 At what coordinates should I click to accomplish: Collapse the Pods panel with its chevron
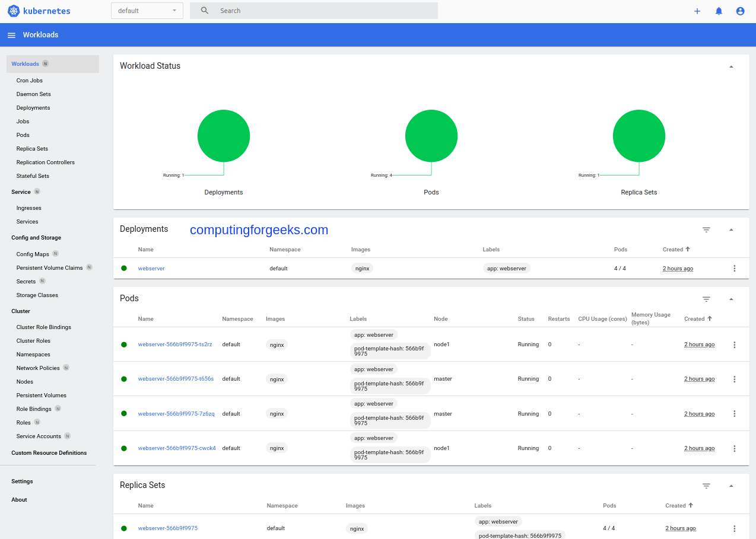[730, 299]
